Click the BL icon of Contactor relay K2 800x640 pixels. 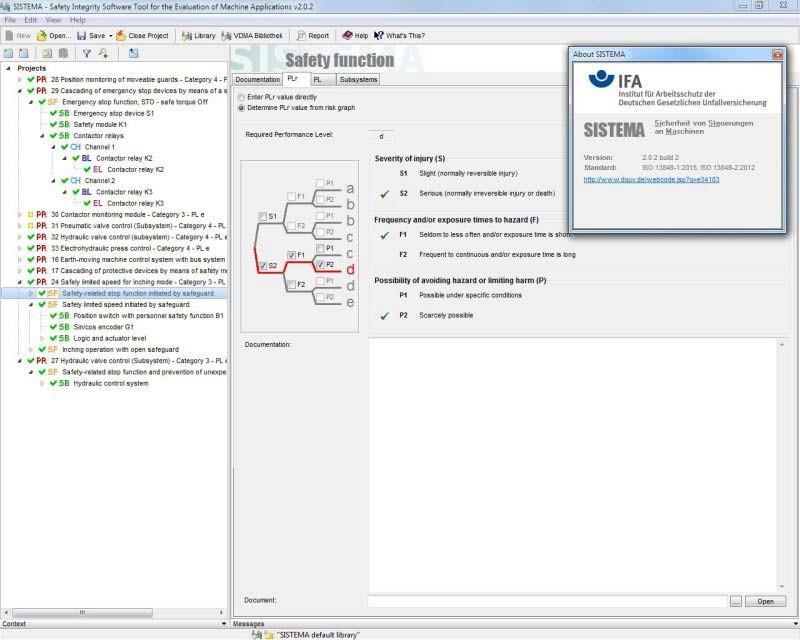87,158
